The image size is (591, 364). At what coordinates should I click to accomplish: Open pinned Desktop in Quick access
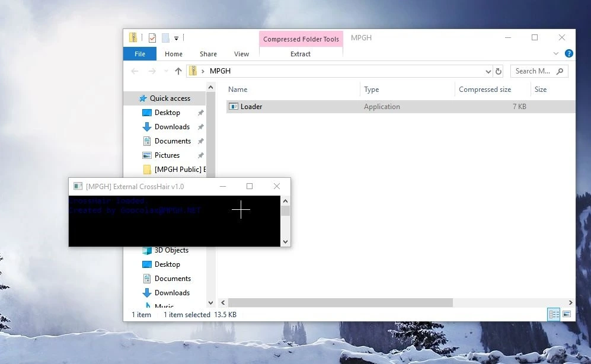(x=167, y=113)
